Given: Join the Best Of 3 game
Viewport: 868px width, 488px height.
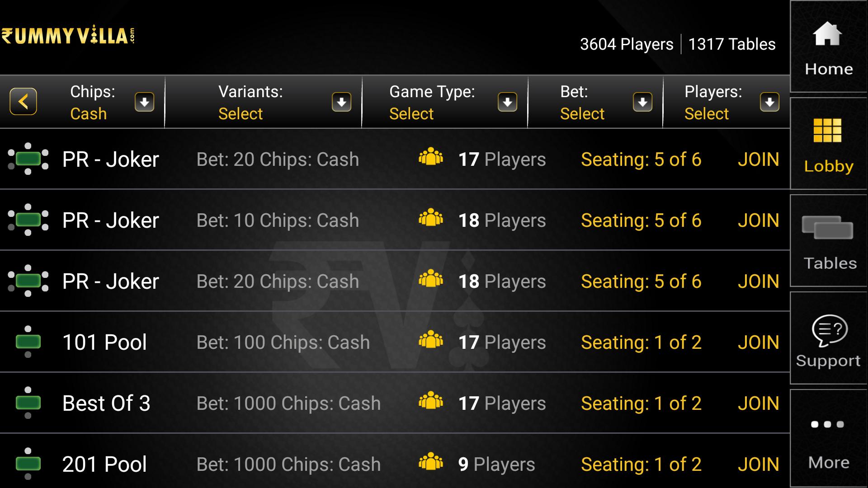Looking at the screenshot, I should click(x=759, y=403).
